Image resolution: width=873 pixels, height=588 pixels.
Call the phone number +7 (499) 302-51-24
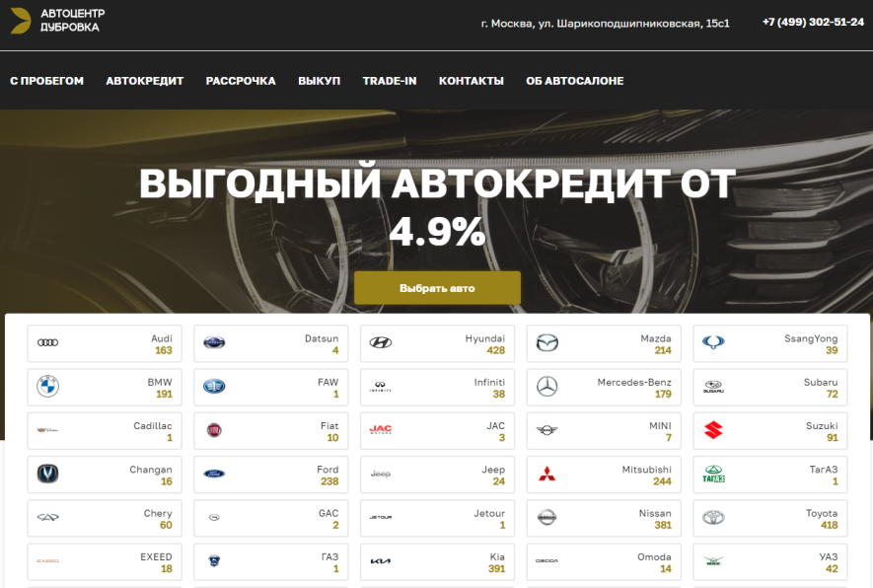(813, 22)
